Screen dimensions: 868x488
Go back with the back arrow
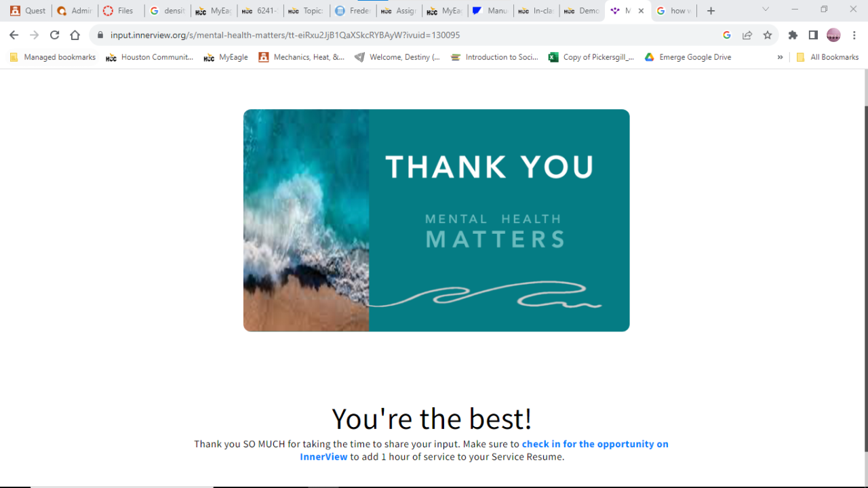click(14, 35)
